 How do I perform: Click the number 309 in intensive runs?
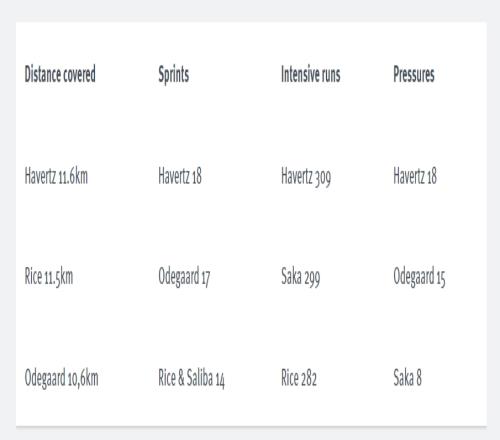click(x=323, y=177)
